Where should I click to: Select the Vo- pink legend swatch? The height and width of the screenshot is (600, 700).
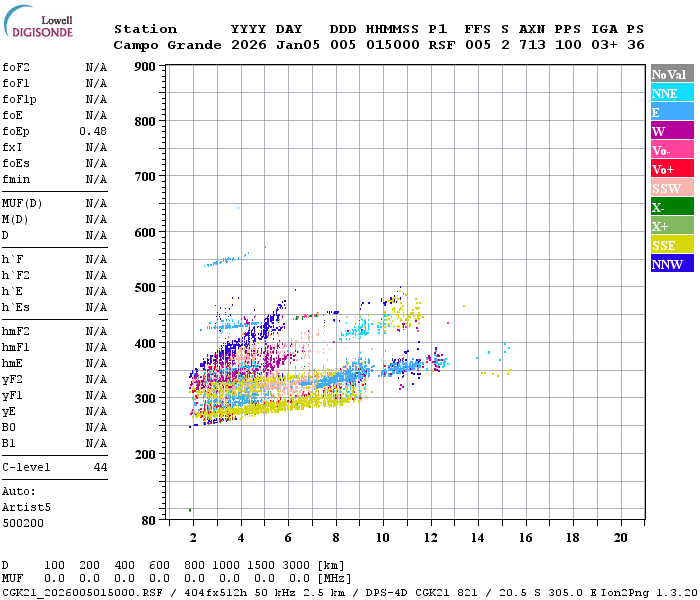[672, 150]
